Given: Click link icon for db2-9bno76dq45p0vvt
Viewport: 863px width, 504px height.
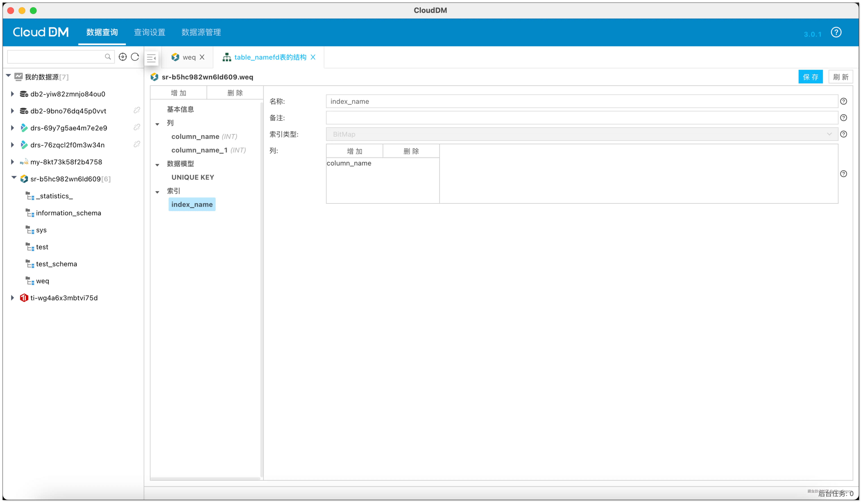Looking at the screenshot, I should pos(137,110).
